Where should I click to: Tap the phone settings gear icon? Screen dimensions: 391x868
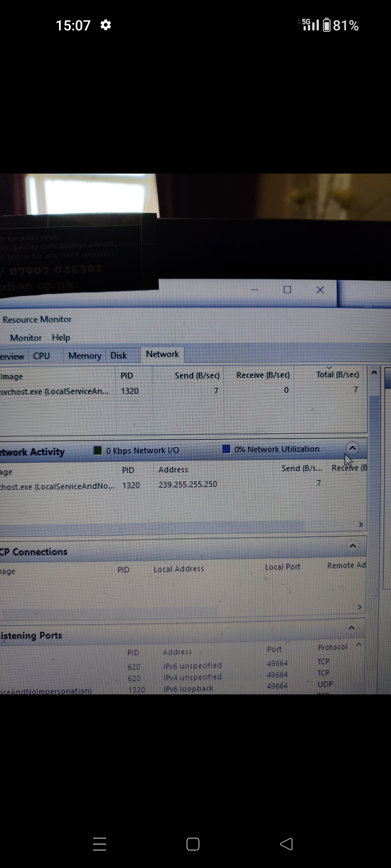[x=106, y=25]
